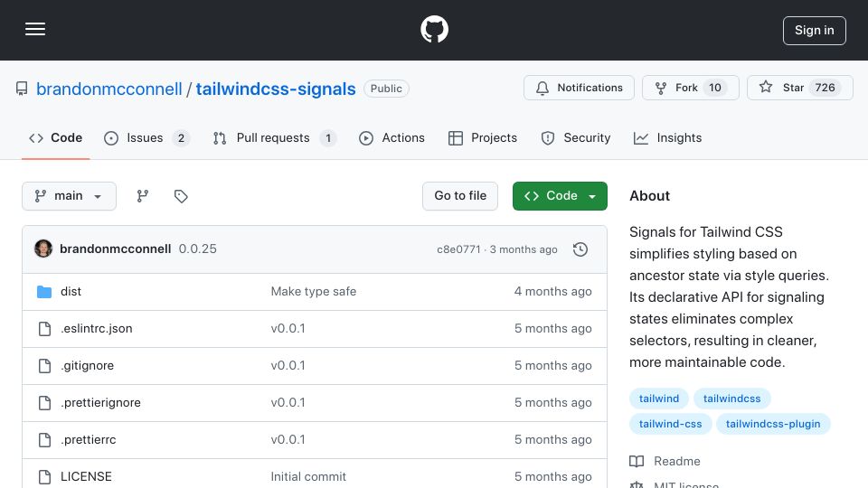Click the repository icon beside brandonmcconnell
This screenshot has width=868, height=488.
(x=22, y=89)
